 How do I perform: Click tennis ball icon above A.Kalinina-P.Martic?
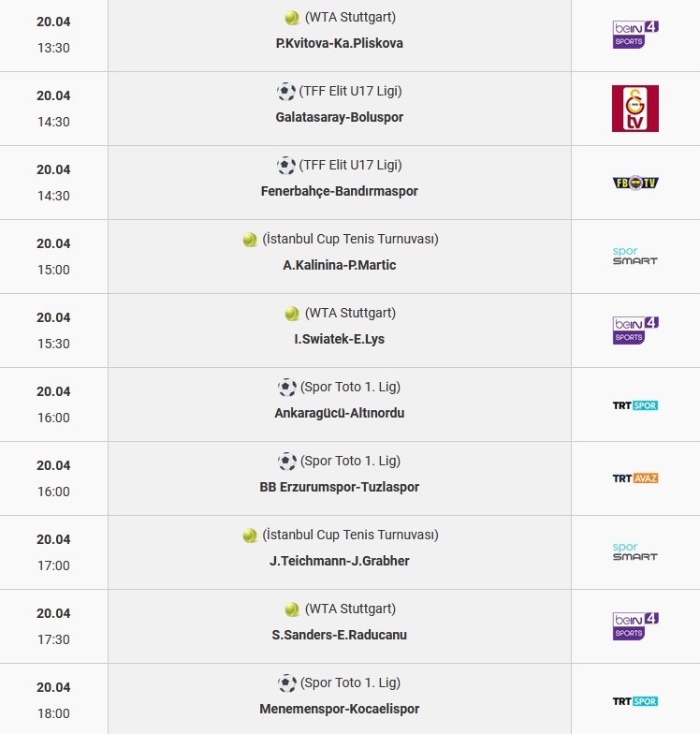(x=250, y=240)
